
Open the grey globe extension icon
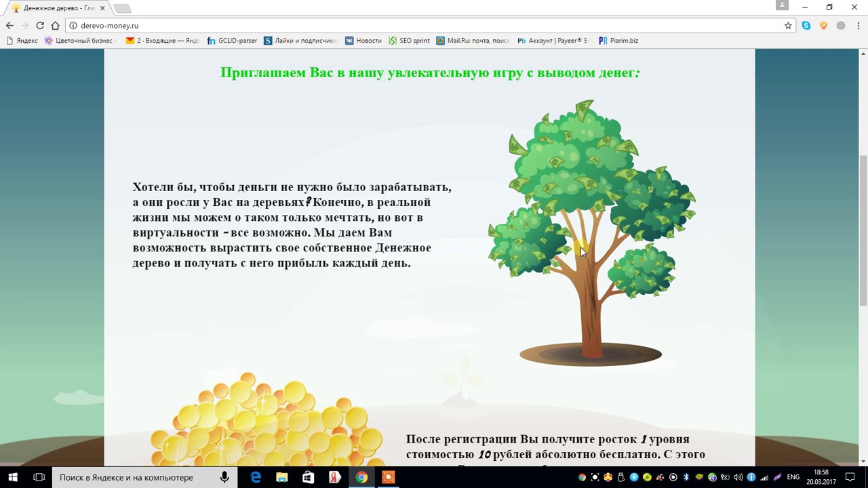[841, 26]
